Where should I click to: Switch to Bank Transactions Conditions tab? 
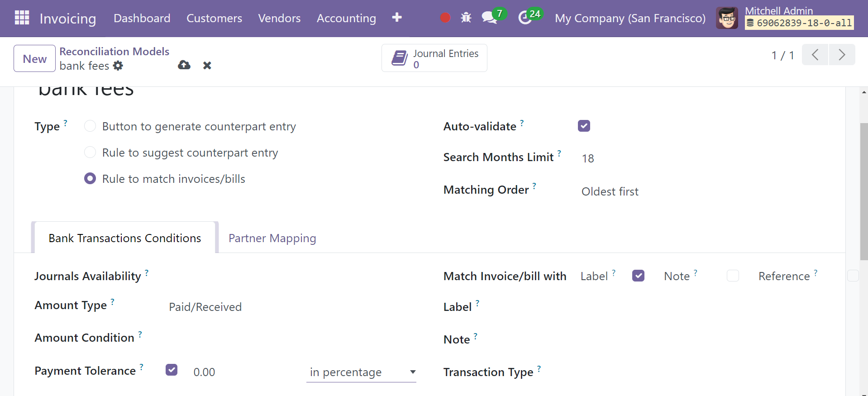[x=125, y=238]
